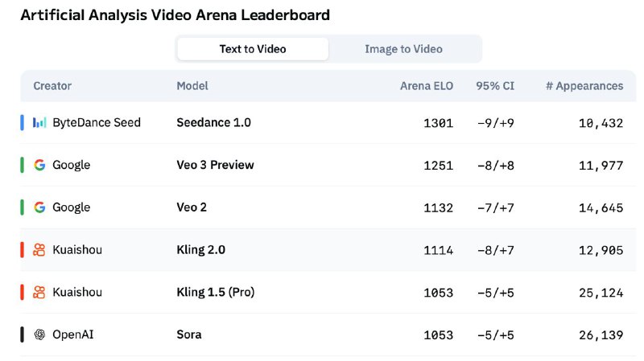
Task: Select the Kling 2.0 model name
Action: (200, 250)
